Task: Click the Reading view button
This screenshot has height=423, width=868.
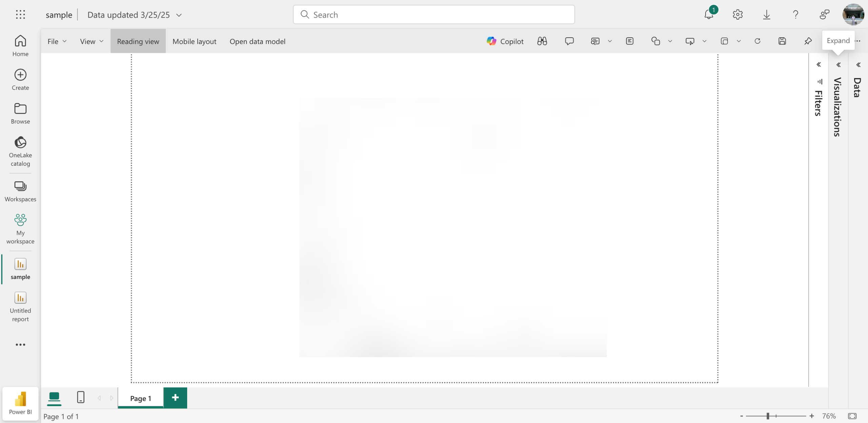Action: [138, 41]
